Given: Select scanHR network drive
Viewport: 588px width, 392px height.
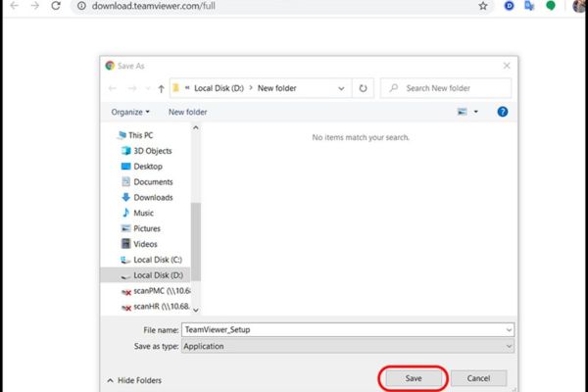Looking at the screenshot, I should pyautogui.click(x=156, y=307).
